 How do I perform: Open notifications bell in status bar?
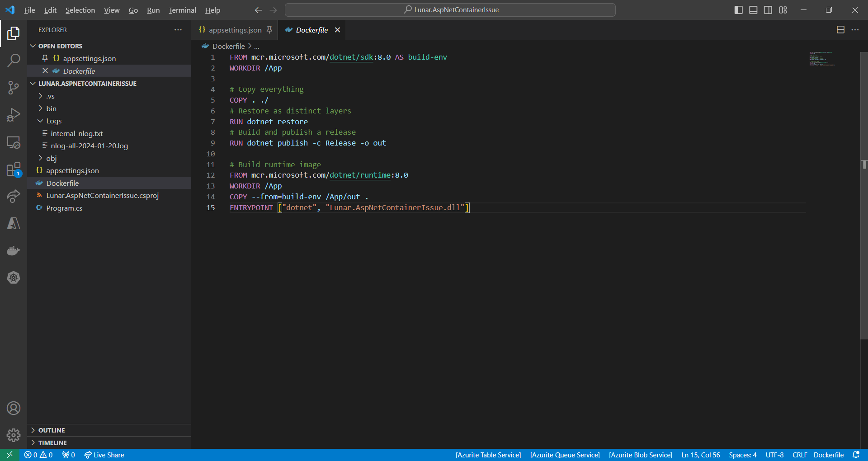(x=856, y=455)
